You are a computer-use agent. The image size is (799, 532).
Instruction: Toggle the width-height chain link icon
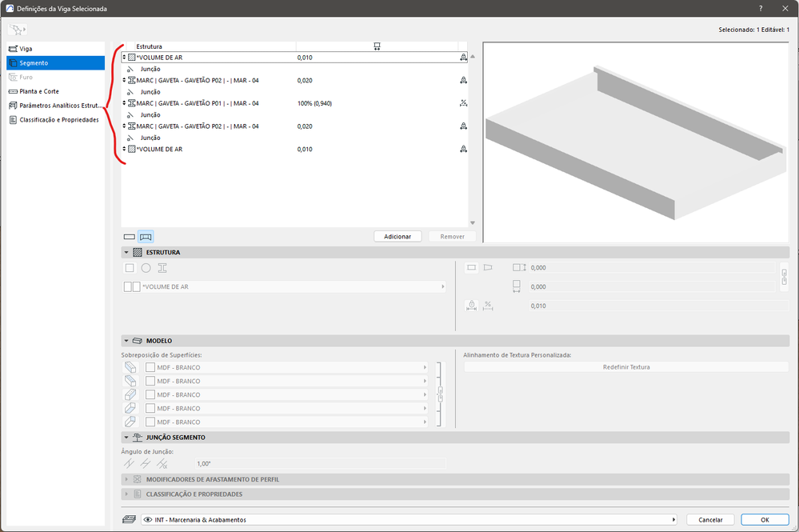pos(785,278)
